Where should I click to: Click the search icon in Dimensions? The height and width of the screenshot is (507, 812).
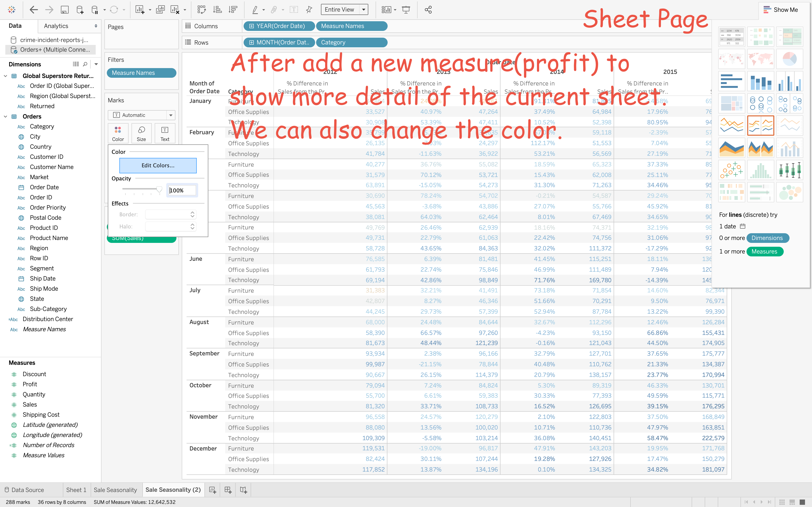pyautogui.click(x=85, y=64)
